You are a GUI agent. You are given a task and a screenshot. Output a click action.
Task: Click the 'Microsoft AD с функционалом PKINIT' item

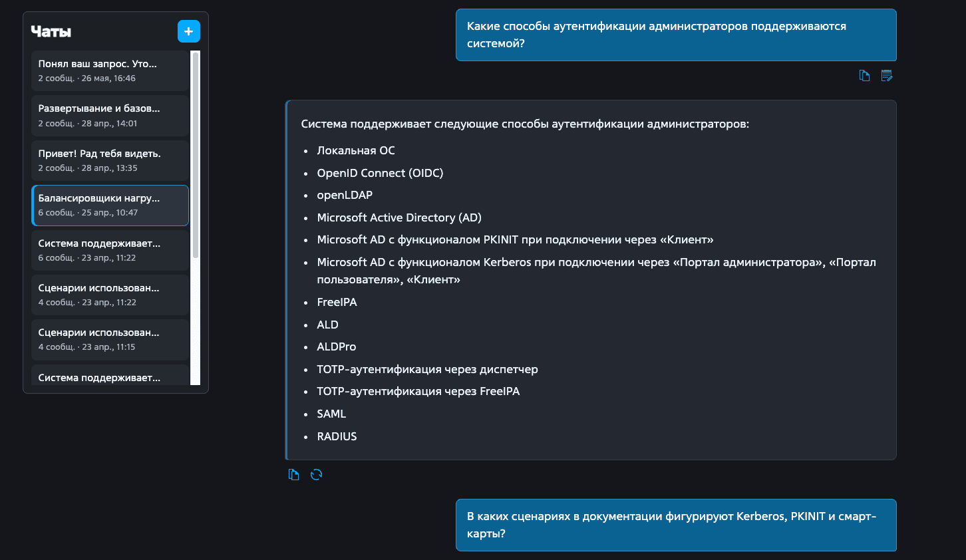515,239
